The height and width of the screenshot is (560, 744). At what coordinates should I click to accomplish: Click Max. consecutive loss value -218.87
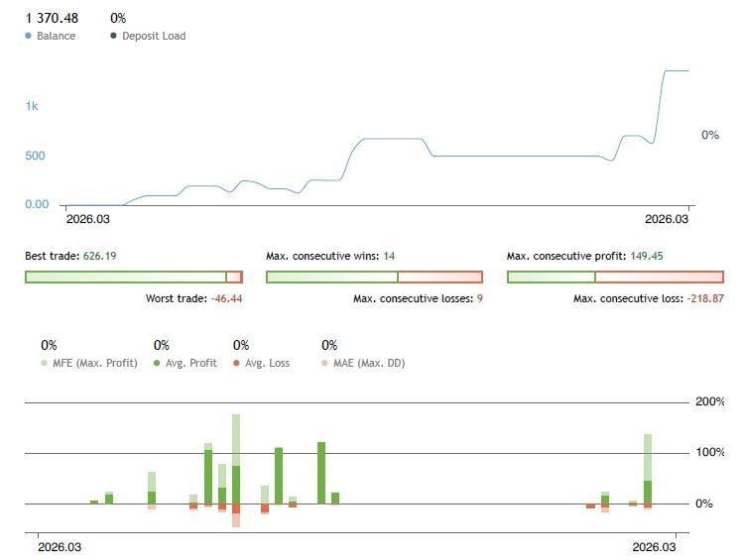(x=705, y=298)
